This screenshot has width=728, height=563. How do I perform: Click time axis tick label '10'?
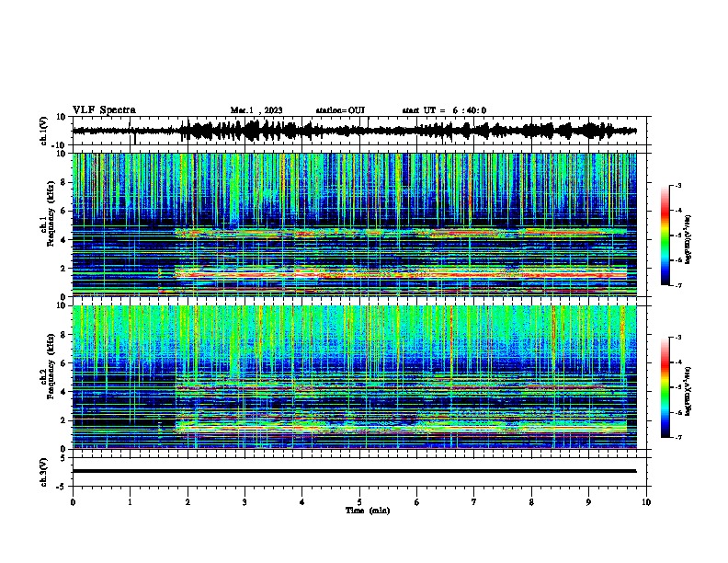tap(646, 502)
